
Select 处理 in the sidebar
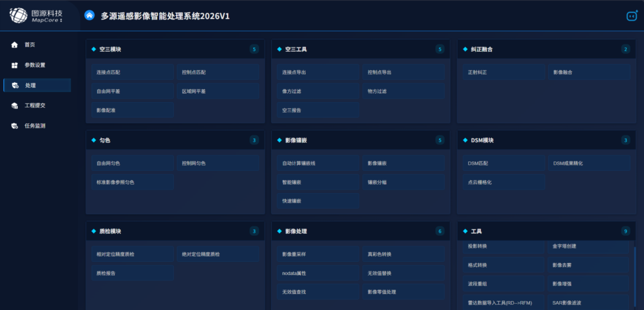(37, 85)
